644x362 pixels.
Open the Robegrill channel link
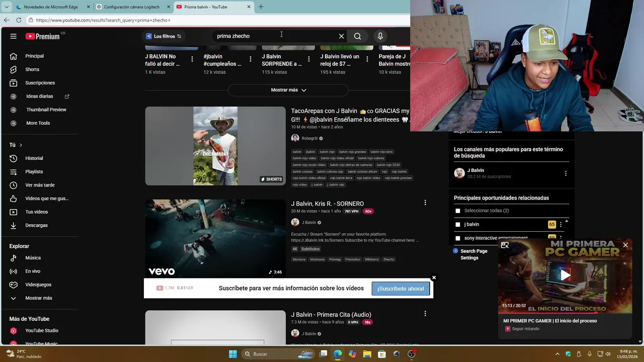[x=309, y=138]
